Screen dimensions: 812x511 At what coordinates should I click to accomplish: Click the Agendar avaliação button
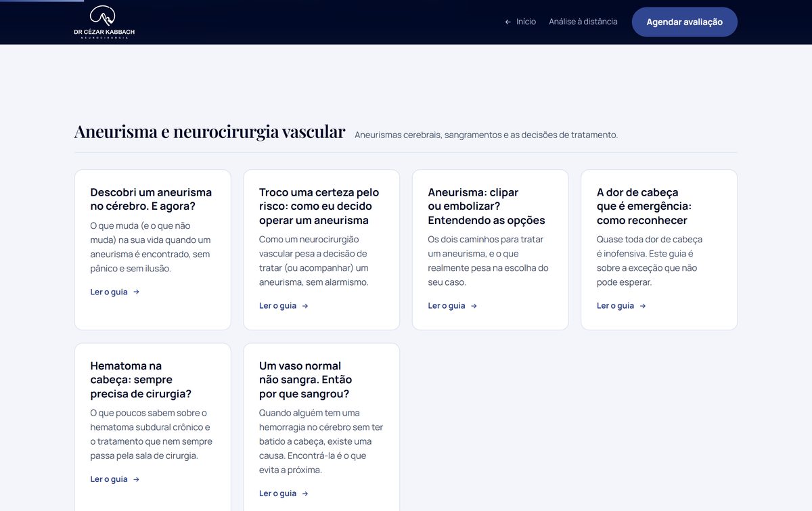pyautogui.click(x=684, y=22)
